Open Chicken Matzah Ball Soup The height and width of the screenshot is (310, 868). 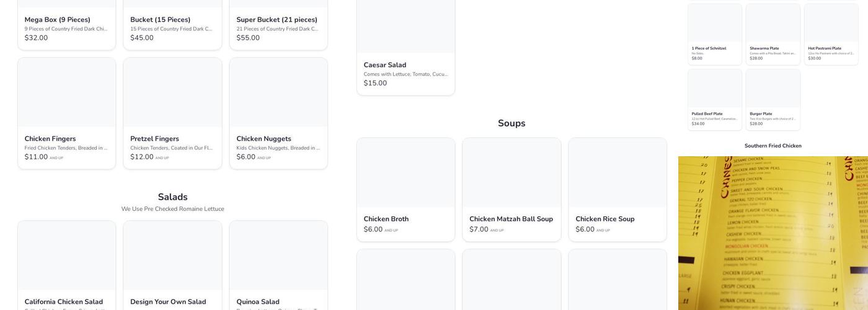pyautogui.click(x=511, y=189)
